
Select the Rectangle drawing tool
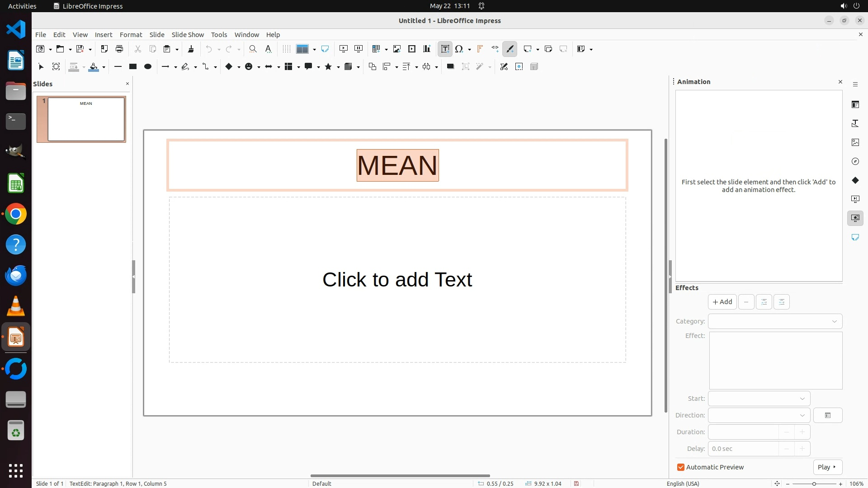coord(132,66)
